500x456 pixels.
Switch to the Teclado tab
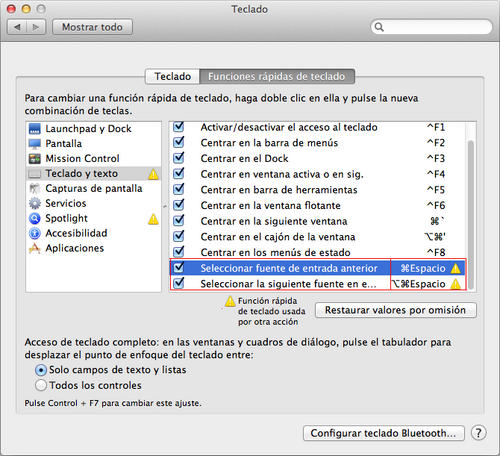coord(172,77)
